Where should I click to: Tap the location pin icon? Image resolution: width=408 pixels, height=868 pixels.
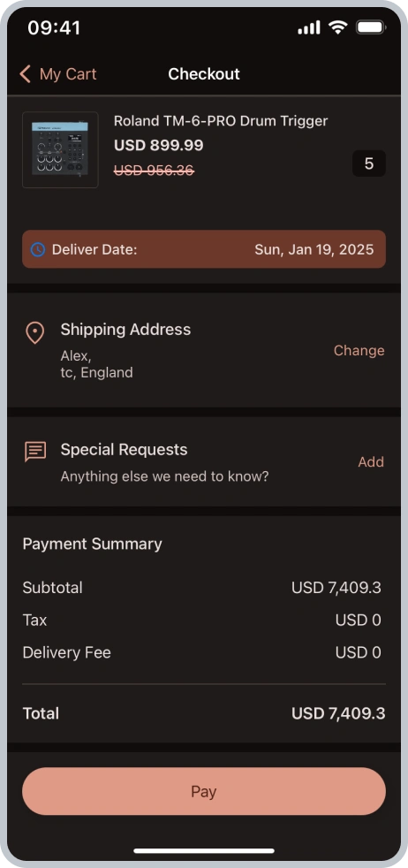pos(34,333)
